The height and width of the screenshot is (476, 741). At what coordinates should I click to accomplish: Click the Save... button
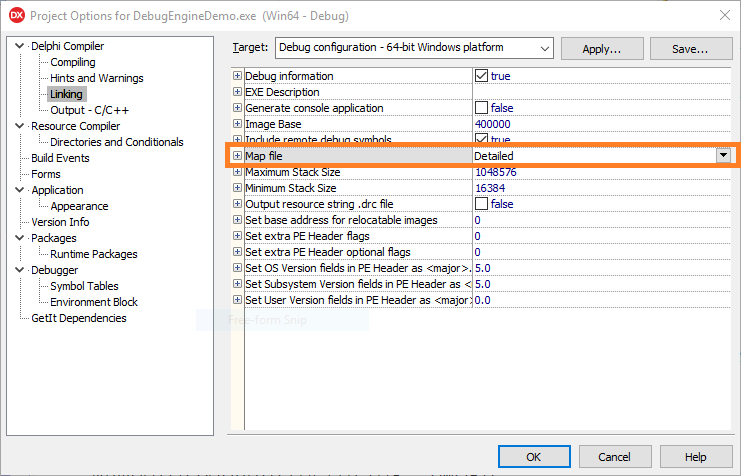pyautogui.click(x=690, y=49)
